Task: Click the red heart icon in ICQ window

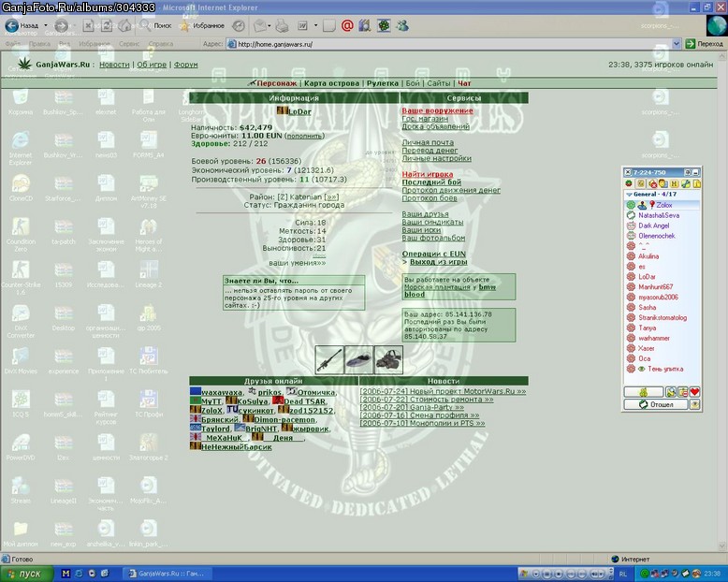Action: coord(694,392)
